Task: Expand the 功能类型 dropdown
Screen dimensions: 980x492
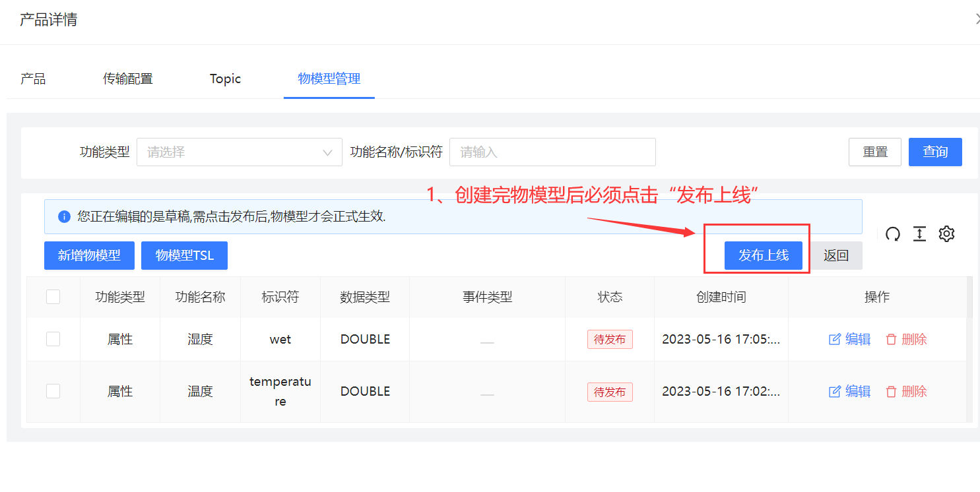Action: coord(239,152)
